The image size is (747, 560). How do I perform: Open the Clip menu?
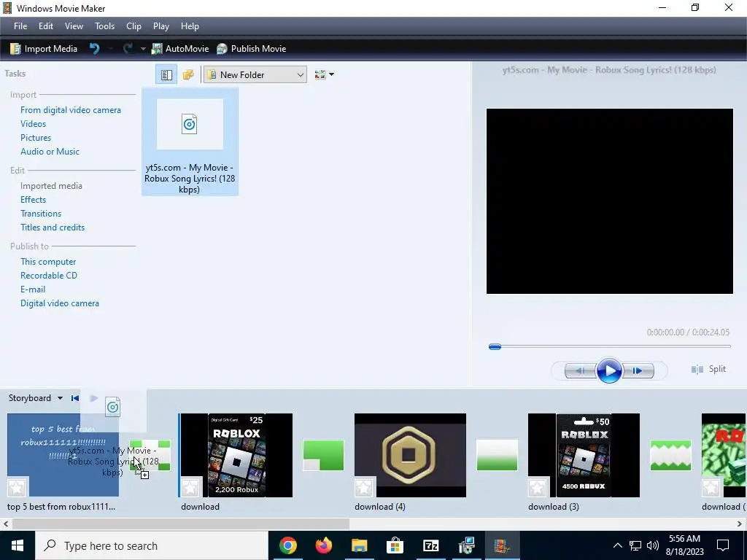(133, 26)
